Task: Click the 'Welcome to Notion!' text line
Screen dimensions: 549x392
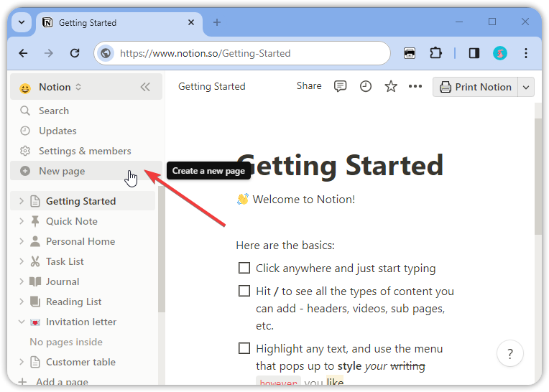Action: (x=303, y=200)
